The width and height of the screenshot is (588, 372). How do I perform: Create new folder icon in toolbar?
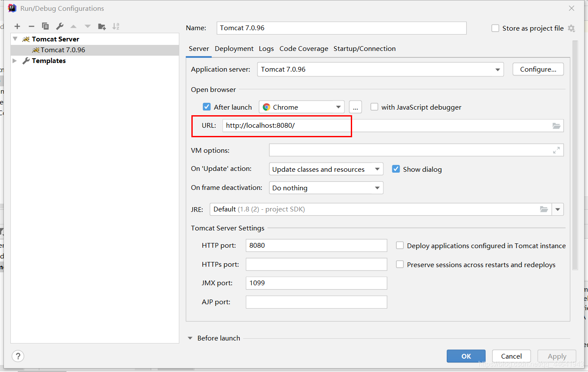click(x=102, y=26)
